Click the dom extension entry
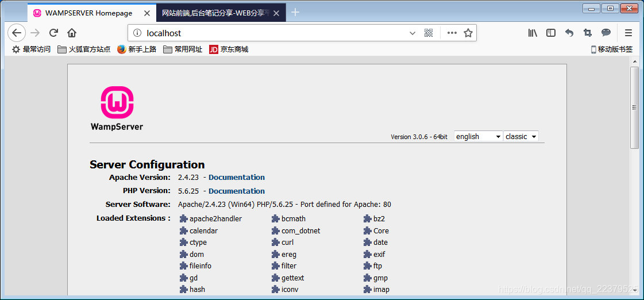 pyautogui.click(x=192, y=255)
